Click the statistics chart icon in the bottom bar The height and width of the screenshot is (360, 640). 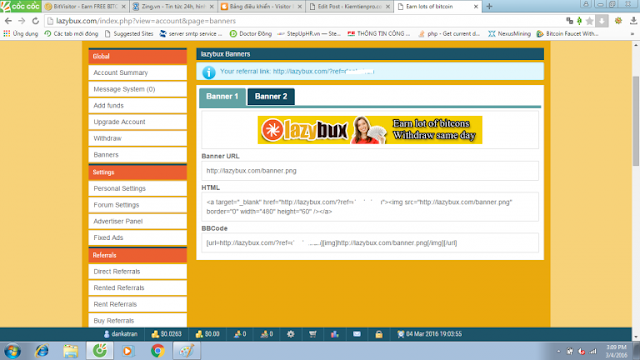(335, 334)
